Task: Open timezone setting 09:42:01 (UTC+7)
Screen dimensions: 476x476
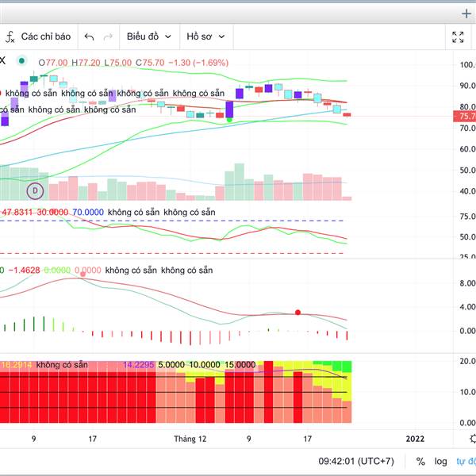Action: (x=356, y=462)
